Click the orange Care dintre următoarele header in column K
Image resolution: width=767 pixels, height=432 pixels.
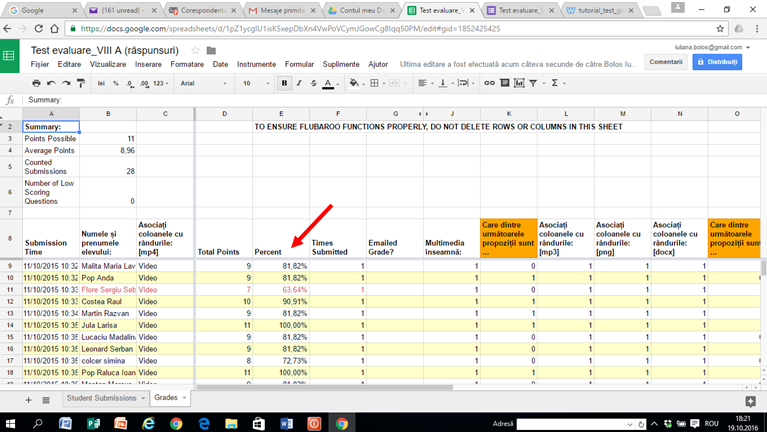tap(509, 239)
